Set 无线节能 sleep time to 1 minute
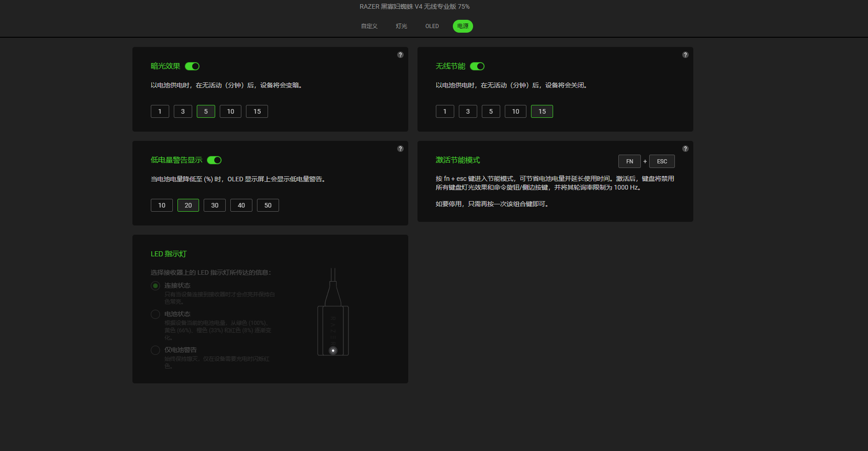This screenshot has height=451, width=868. click(x=445, y=111)
